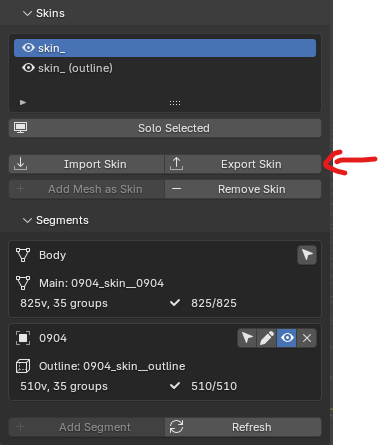Remove the 0904 segment with X button
The image size is (378, 445).
click(x=307, y=338)
